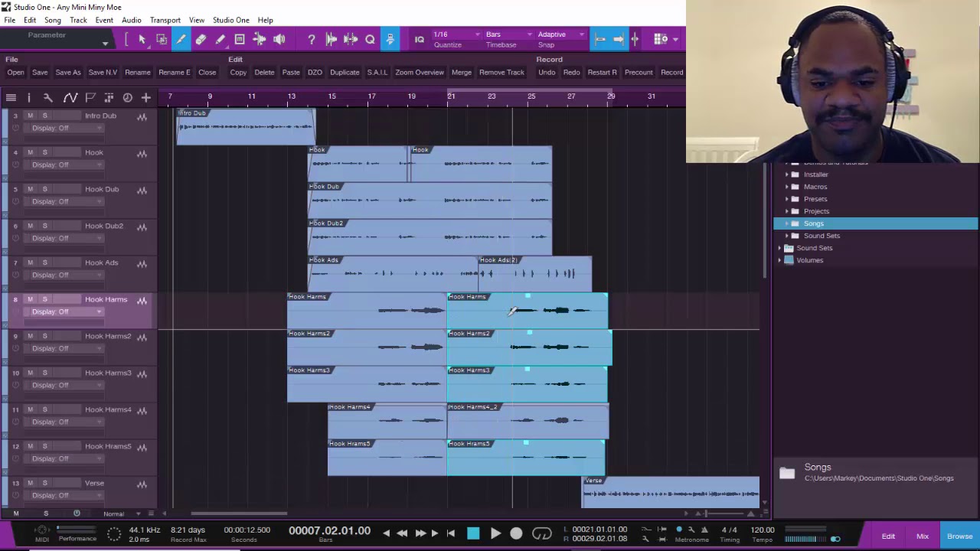Screen dimensions: 980x551
Task: Select the Mute tool
Action: [x=240, y=39]
